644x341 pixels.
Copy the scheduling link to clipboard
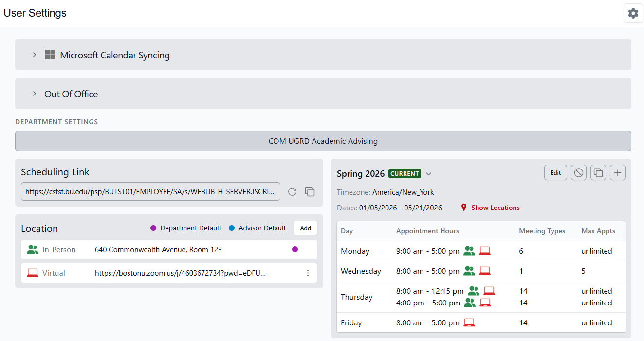point(310,192)
